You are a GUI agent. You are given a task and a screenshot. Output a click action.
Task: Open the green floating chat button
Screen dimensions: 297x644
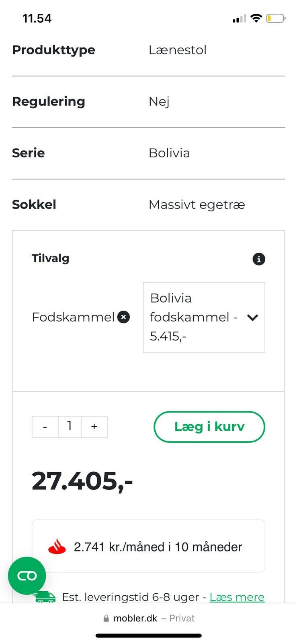click(27, 576)
